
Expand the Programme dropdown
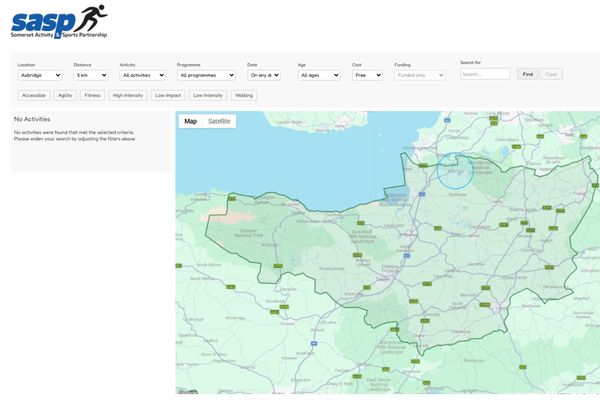tap(206, 75)
